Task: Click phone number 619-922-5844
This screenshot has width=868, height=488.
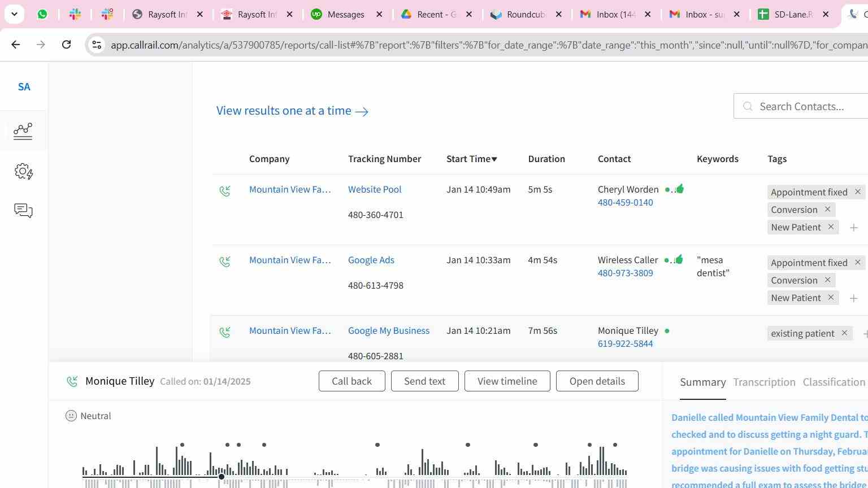Action: click(x=625, y=343)
